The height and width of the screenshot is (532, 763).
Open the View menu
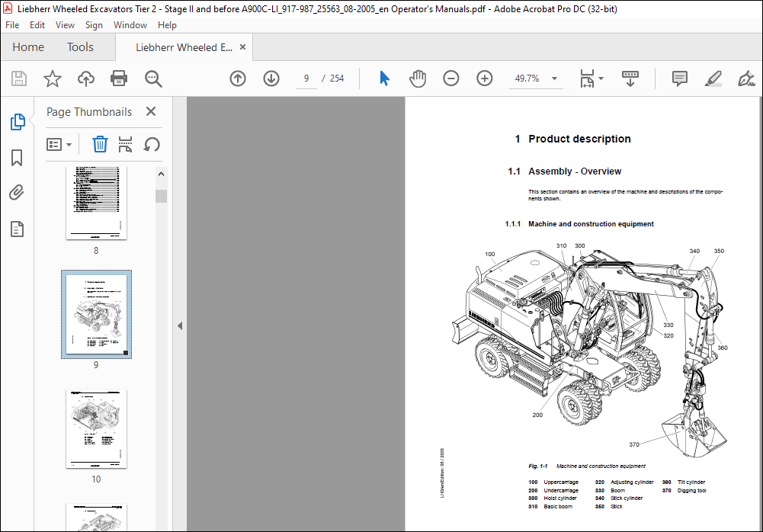(65, 25)
